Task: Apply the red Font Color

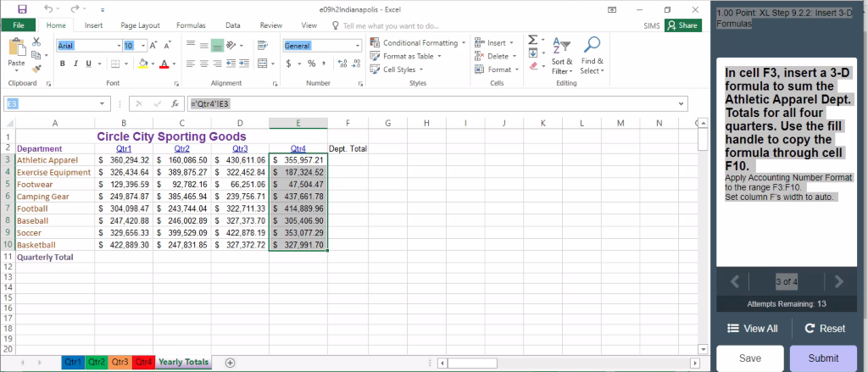Action: coord(164,64)
